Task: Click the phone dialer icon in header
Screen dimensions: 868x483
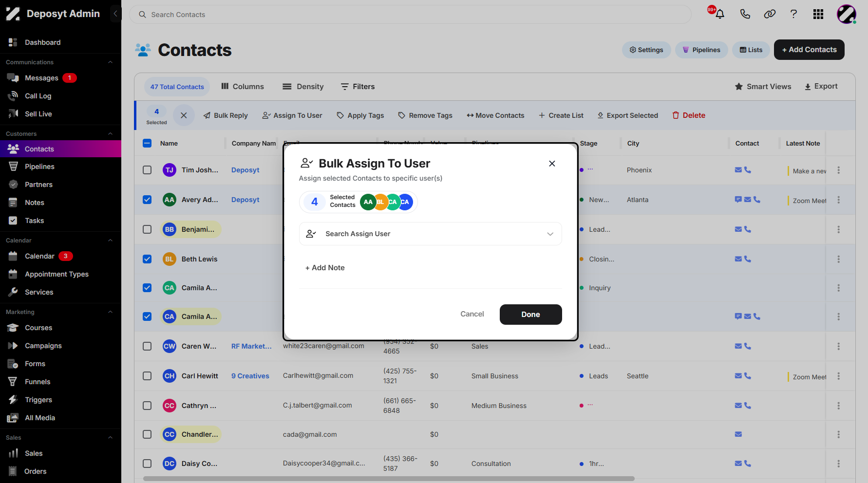Action: click(x=745, y=14)
